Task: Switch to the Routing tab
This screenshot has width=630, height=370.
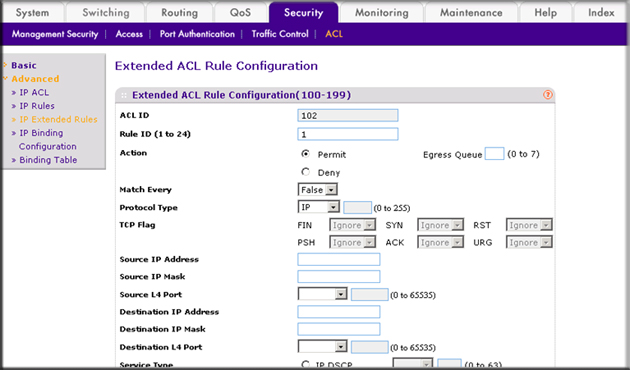Action: [179, 12]
